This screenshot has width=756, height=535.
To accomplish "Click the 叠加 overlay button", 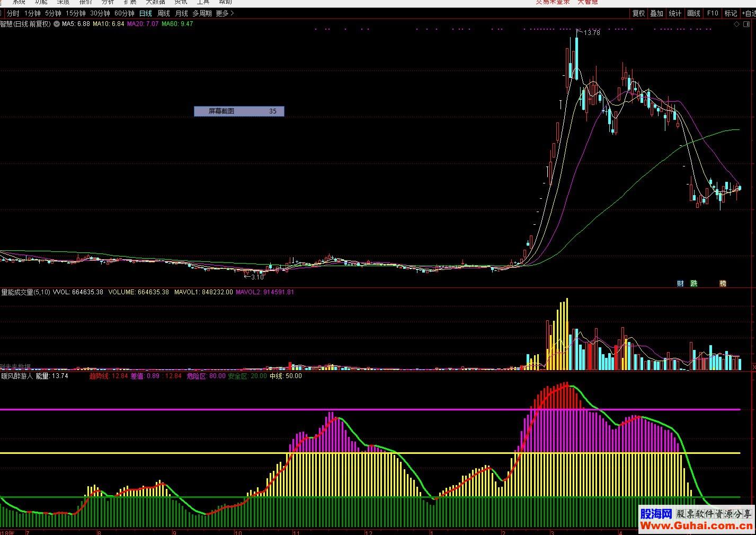I will pyautogui.click(x=657, y=13).
